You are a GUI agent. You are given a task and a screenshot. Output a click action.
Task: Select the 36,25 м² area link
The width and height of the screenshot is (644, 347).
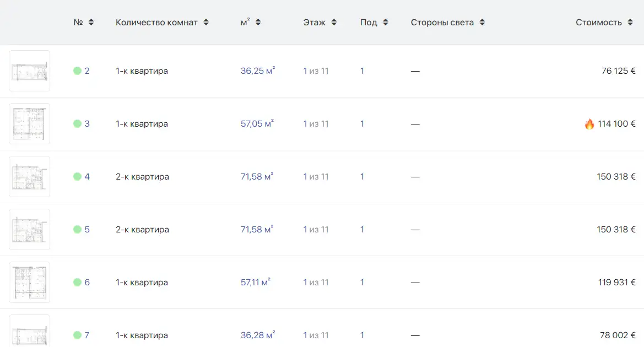coord(257,71)
